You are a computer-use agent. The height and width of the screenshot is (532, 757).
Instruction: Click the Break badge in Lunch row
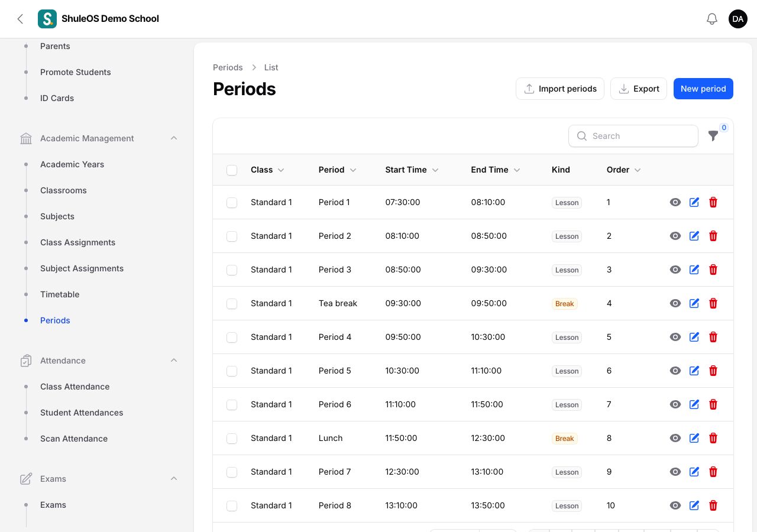click(x=564, y=439)
